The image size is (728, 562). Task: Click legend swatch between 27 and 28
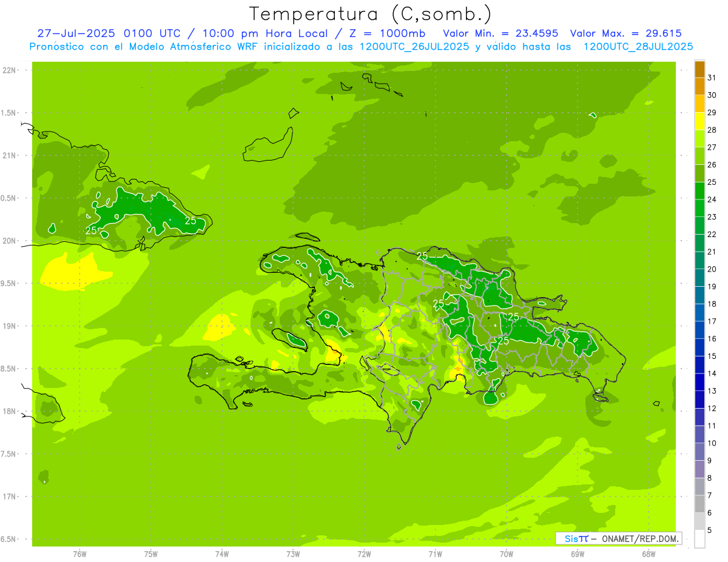pos(699,139)
